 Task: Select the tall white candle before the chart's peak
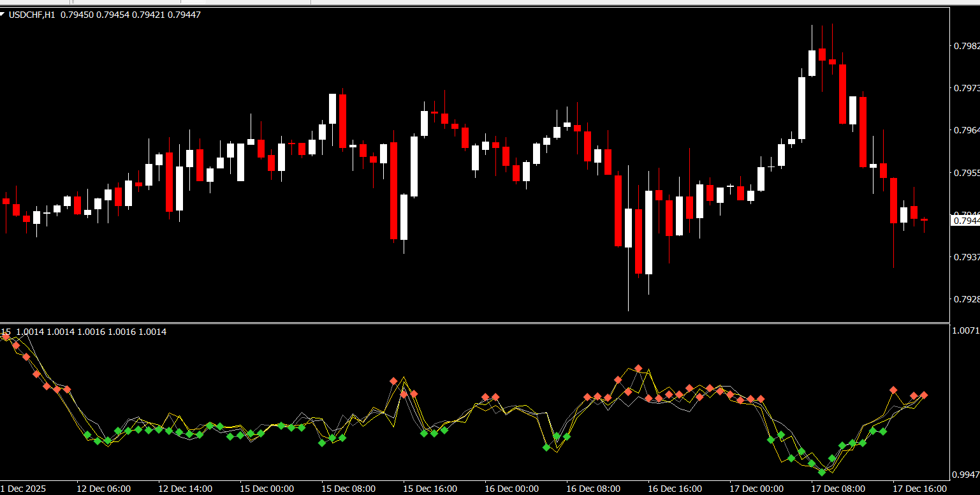801,108
